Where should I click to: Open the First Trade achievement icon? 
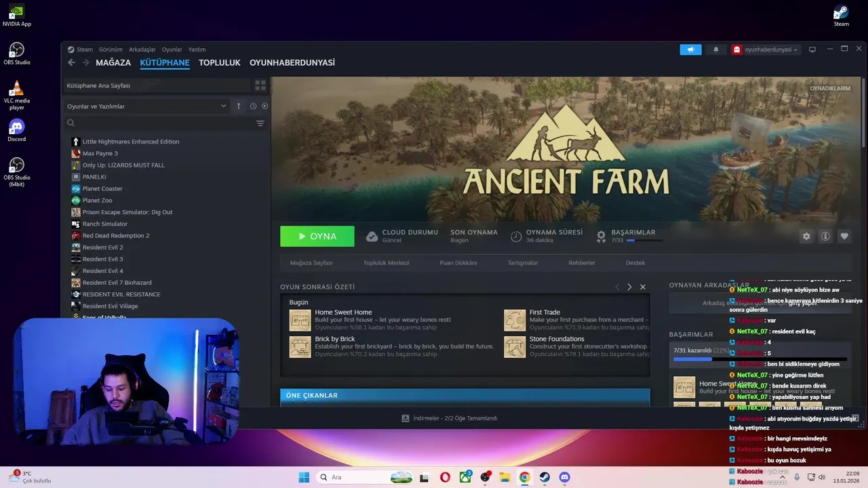coord(515,321)
